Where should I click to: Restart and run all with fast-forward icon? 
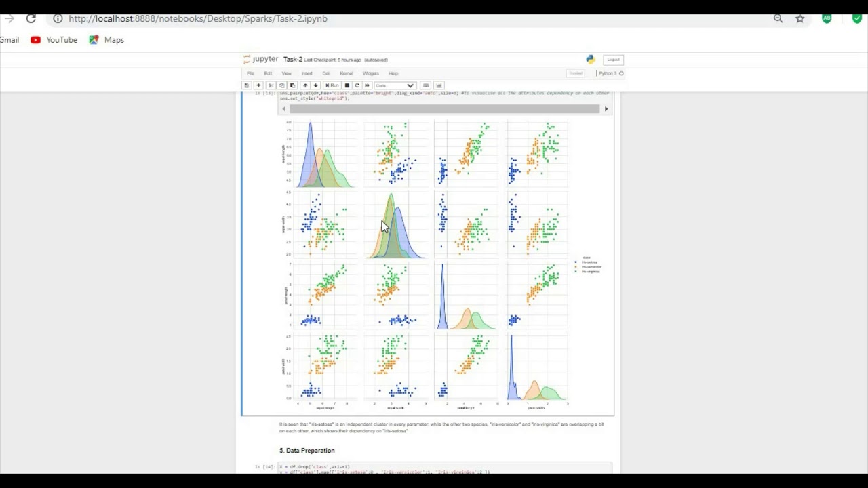click(x=367, y=85)
